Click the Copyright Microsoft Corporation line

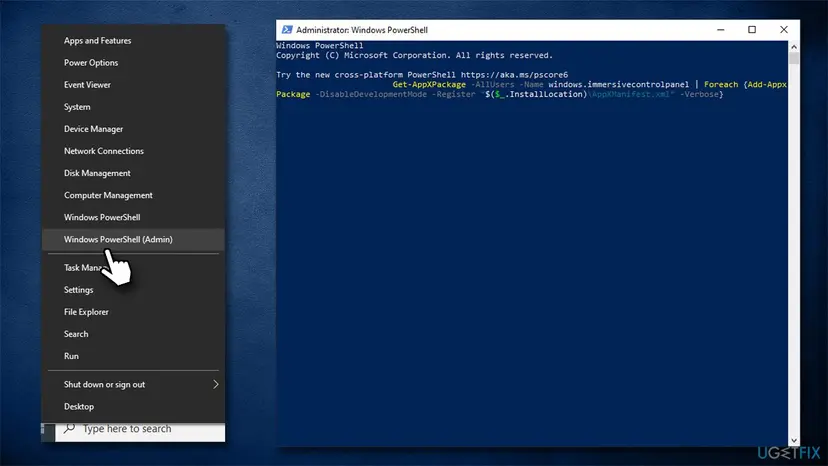tap(415, 55)
